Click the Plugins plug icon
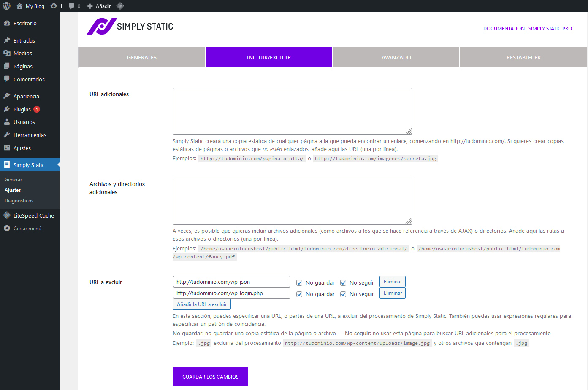 (x=7, y=109)
